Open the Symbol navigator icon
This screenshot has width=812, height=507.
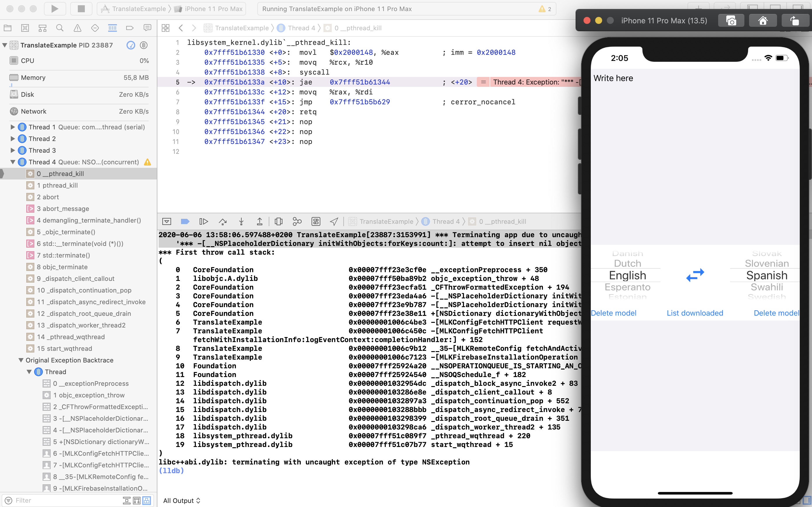point(42,28)
